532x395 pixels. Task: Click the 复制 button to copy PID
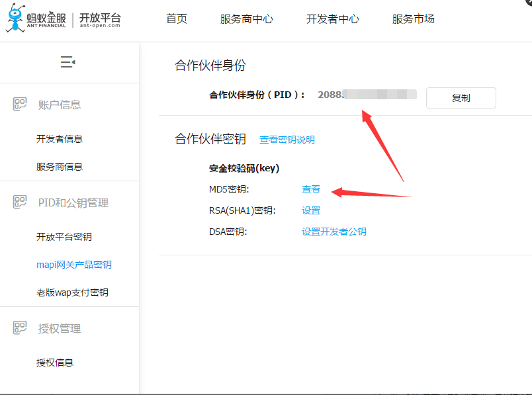[x=461, y=98]
